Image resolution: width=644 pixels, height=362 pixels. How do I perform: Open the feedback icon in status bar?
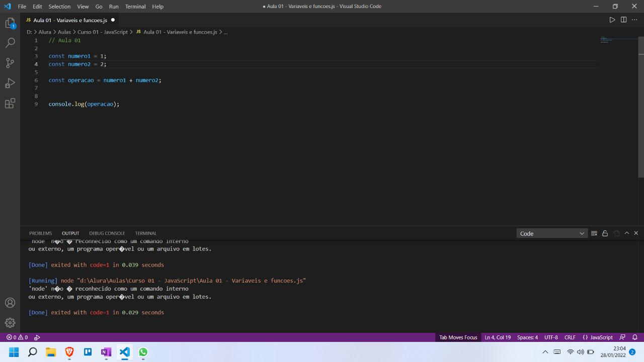[x=623, y=337]
